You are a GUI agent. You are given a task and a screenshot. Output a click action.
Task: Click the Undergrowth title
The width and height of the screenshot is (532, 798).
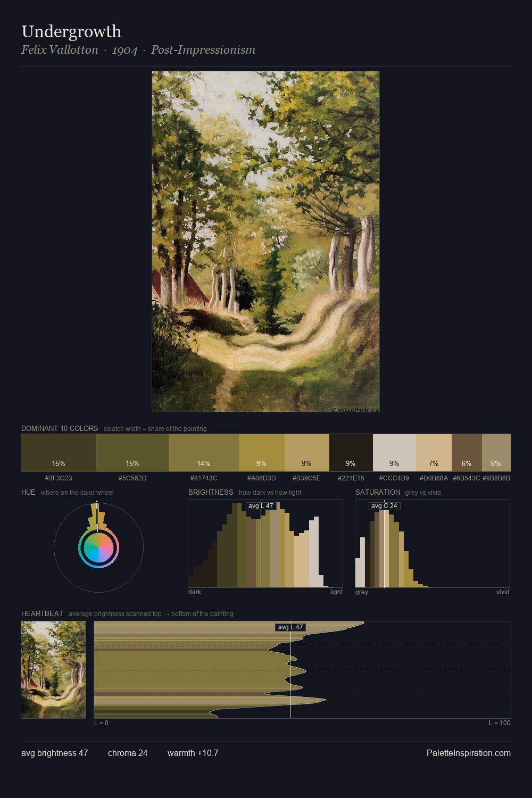click(71, 31)
